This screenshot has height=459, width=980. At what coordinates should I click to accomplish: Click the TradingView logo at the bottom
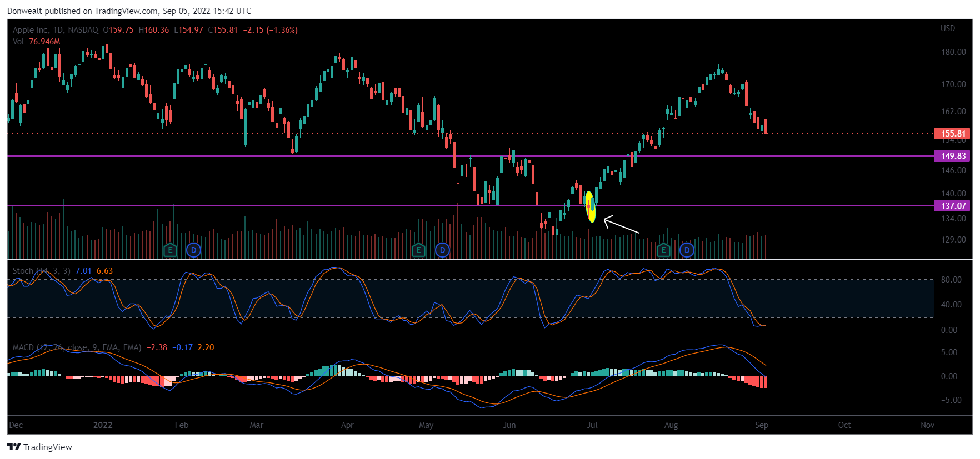point(39,447)
